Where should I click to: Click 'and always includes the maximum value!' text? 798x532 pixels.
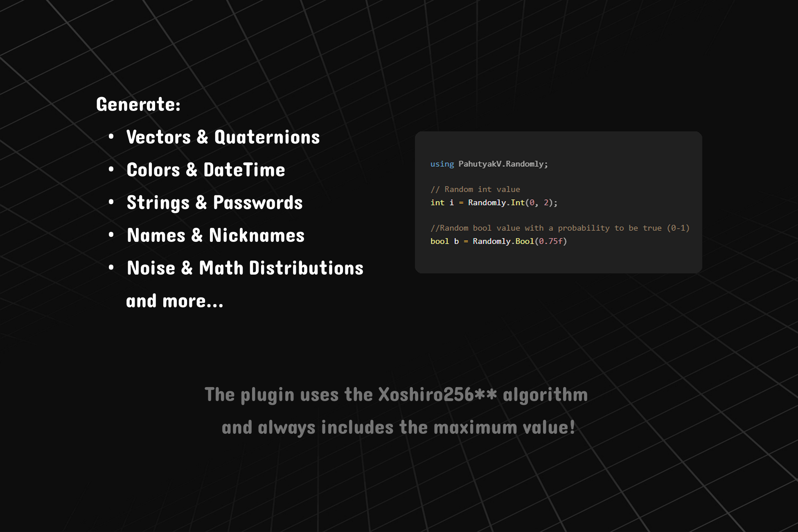pyautogui.click(x=398, y=427)
